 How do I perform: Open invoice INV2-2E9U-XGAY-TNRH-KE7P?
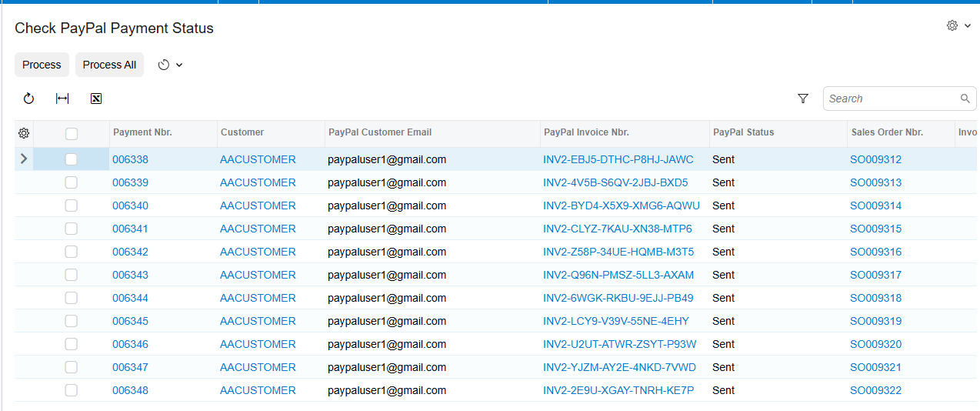coord(618,390)
